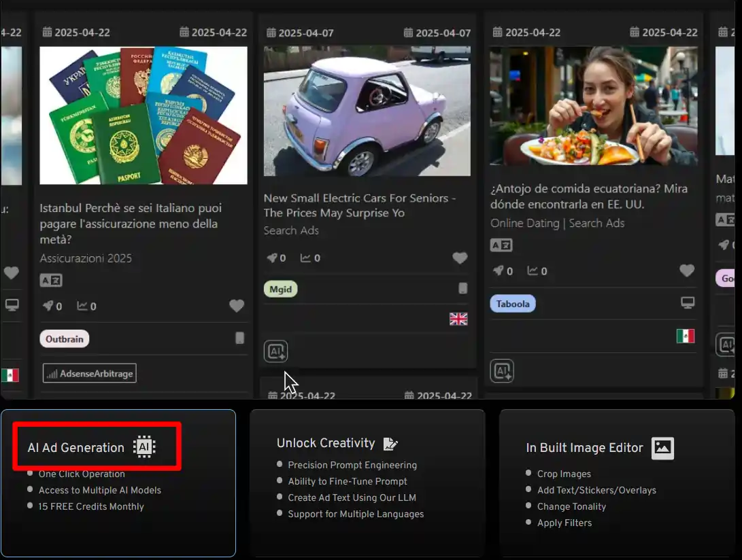Select the Unlock Creativity feature card
Viewport: 742px width, 560px height.
click(x=368, y=483)
